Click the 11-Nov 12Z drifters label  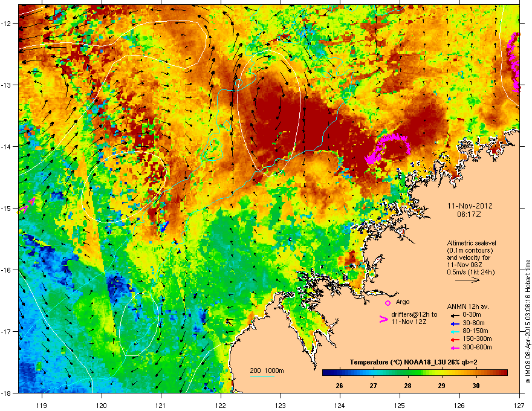(x=409, y=322)
